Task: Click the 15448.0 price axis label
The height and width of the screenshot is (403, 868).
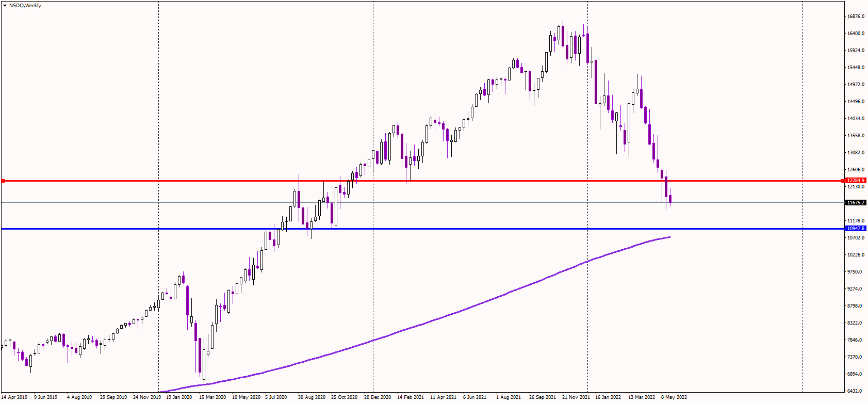Action: tap(856, 68)
